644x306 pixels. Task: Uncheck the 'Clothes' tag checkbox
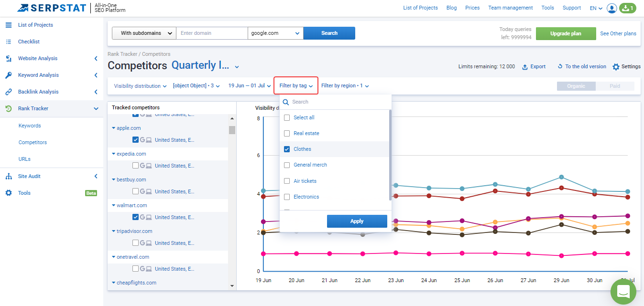coord(287,149)
